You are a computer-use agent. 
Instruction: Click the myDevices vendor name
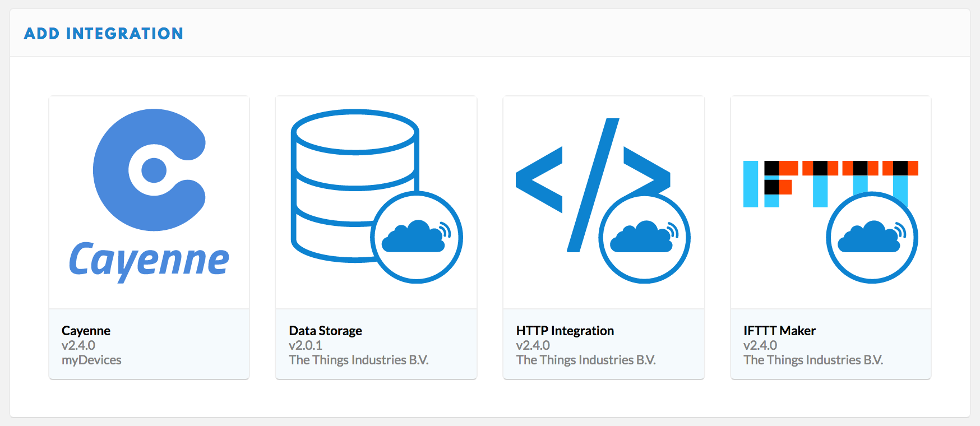[x=91, y=360]
